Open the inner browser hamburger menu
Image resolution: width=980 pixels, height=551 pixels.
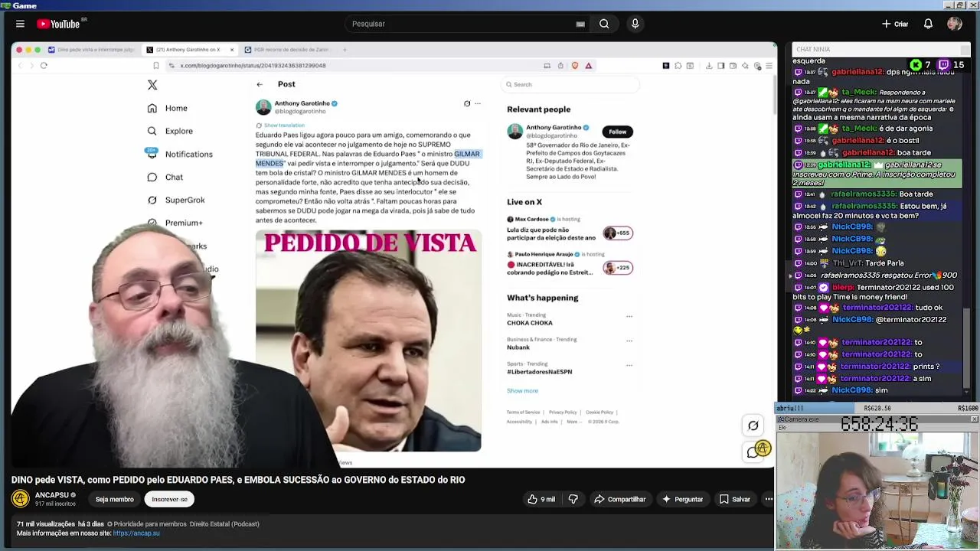pos(769,65)
